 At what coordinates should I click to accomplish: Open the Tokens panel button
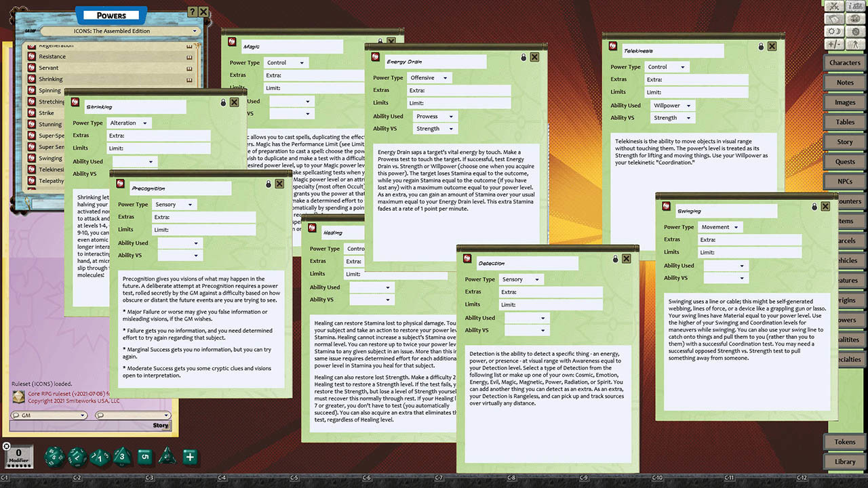pos(844,442)
